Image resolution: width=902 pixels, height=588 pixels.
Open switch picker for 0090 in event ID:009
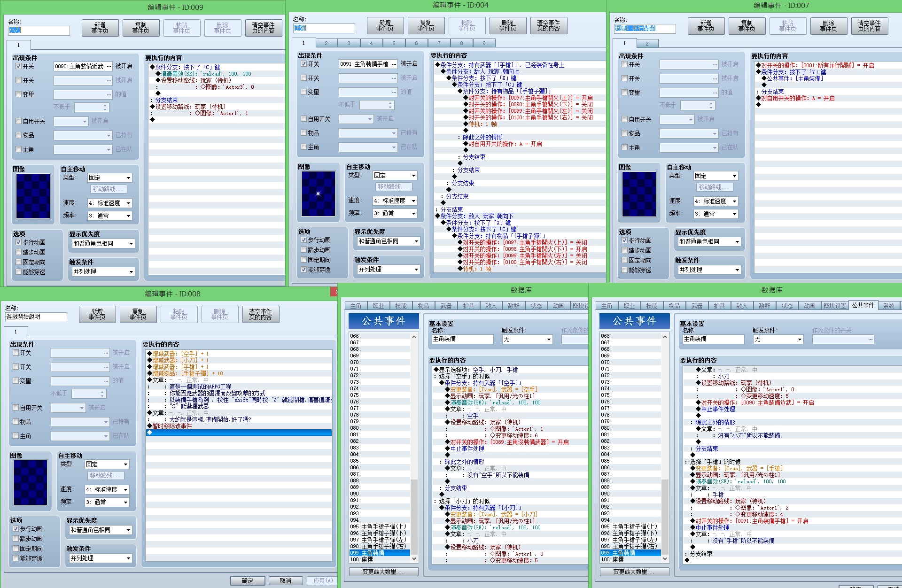[109, 67]
